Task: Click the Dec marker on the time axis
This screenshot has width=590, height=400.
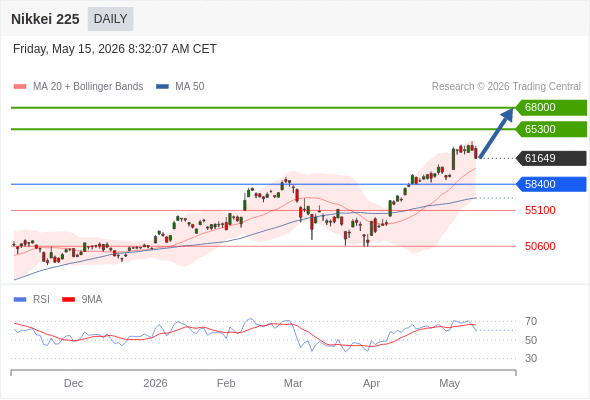Action: click(x=73, y=383)
